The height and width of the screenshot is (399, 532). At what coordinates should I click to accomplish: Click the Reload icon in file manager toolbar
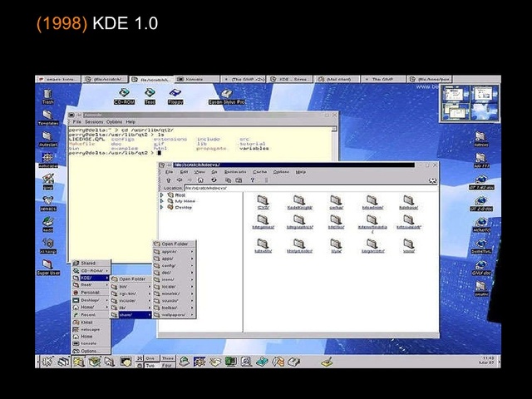(x=214, y=180)
